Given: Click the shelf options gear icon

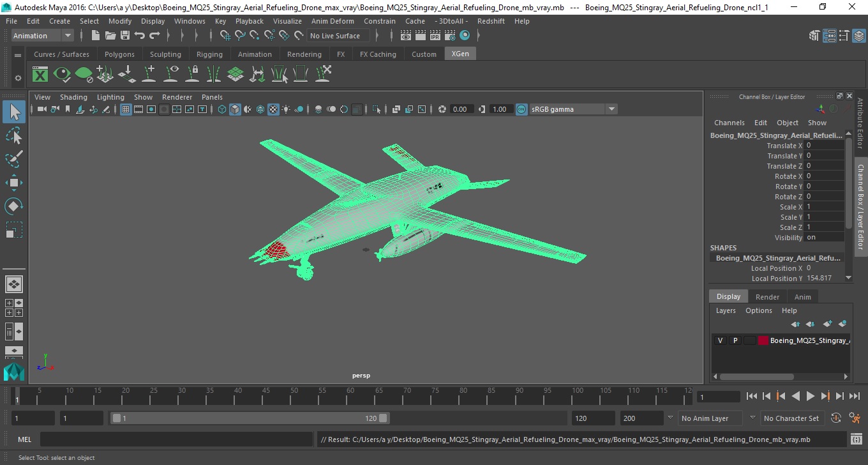Looking at the screenshot, I should click(18, 78).
